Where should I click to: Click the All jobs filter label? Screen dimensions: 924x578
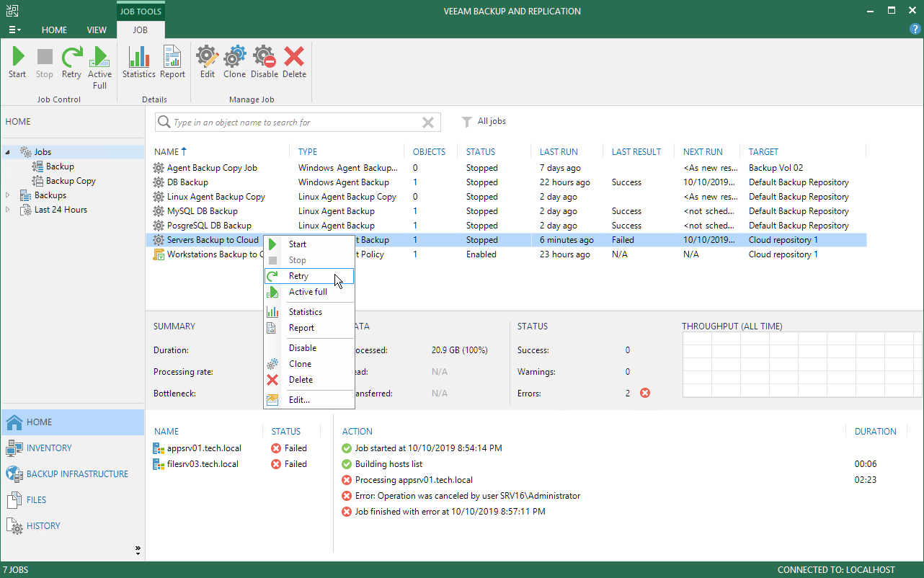tap(492, 122)
